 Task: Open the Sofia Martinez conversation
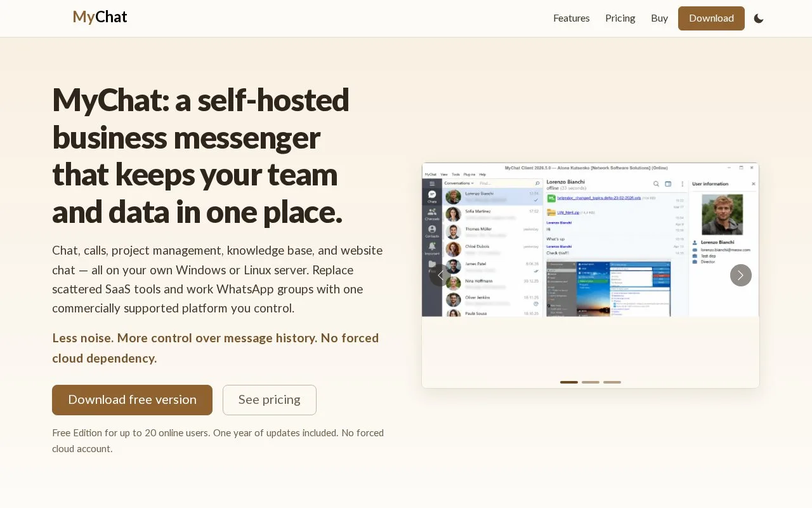[493, 214]
